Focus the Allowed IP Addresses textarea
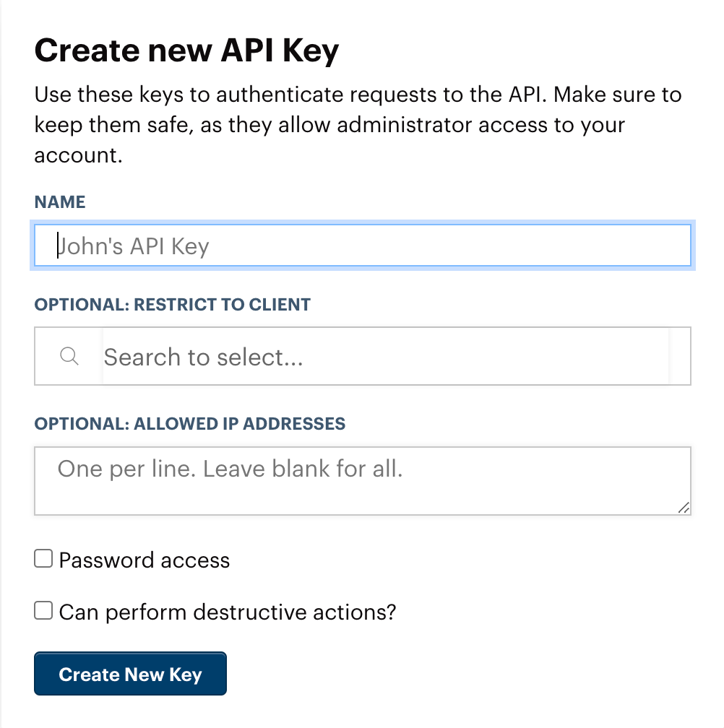The image size is (724, 728). (363, 481)
